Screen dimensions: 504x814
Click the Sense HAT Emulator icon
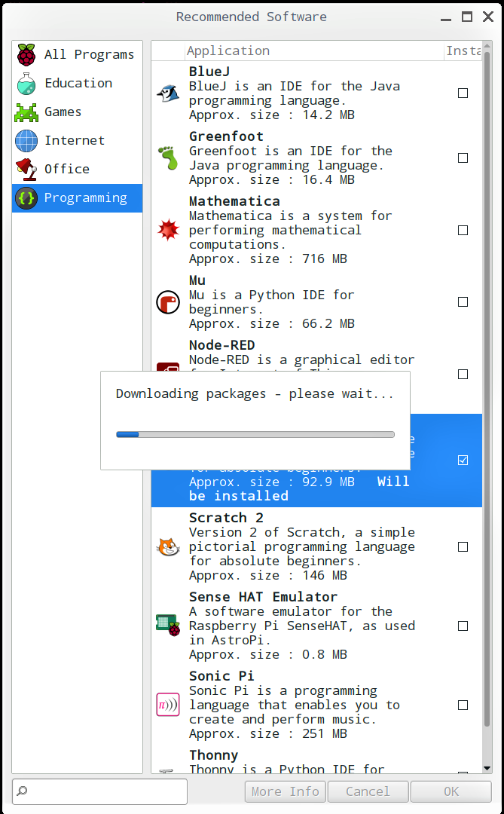point(168,626)
